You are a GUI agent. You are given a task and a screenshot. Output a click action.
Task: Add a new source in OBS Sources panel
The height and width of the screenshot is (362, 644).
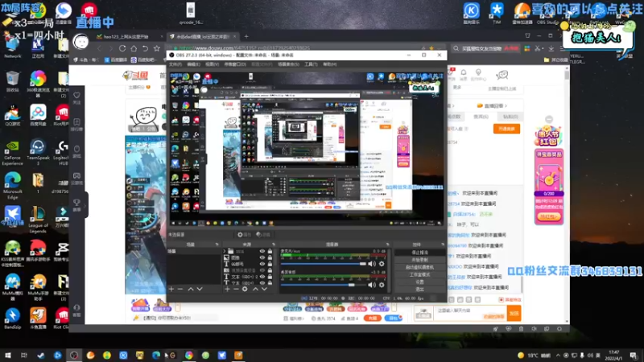(x=227, y=290)
